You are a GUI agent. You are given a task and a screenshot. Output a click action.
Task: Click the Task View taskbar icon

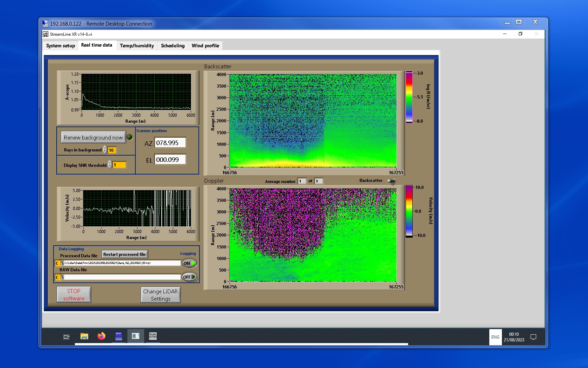(66, 337)
